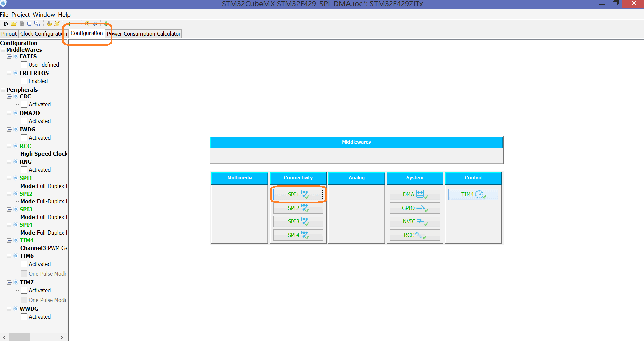644x341 pixels.
Task: Open NVIC interrupt configuration
Action: coord(414,221)
